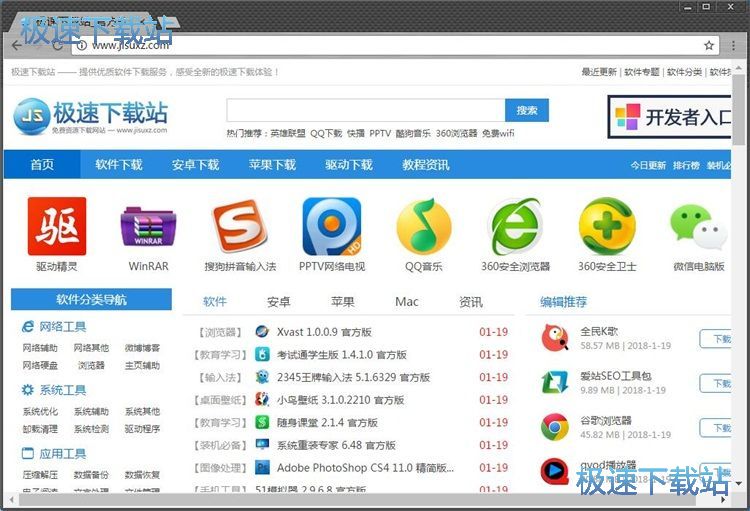Open the 360安全浏览器 icon
750x511 pixels.
tap(515, 226)
